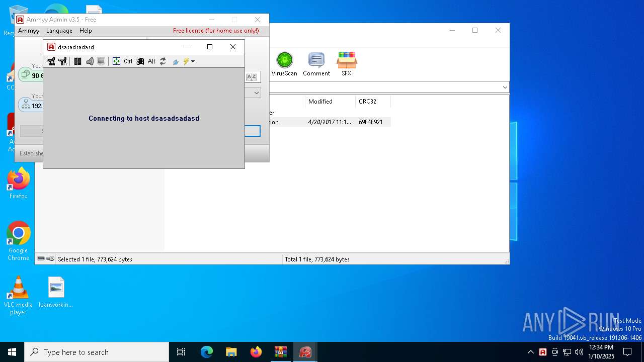Open the Language menu

tap(59, 31)
